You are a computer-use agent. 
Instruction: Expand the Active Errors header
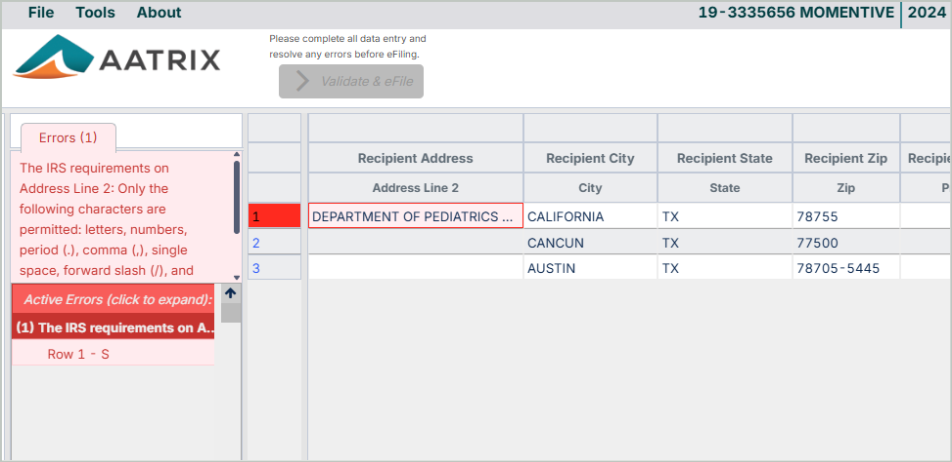click(x=117, y=299)
